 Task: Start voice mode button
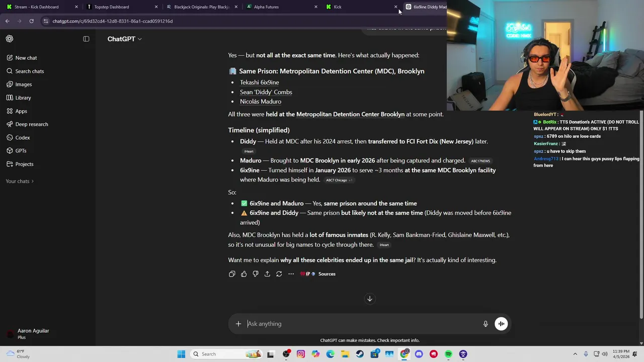coord(501,324)
